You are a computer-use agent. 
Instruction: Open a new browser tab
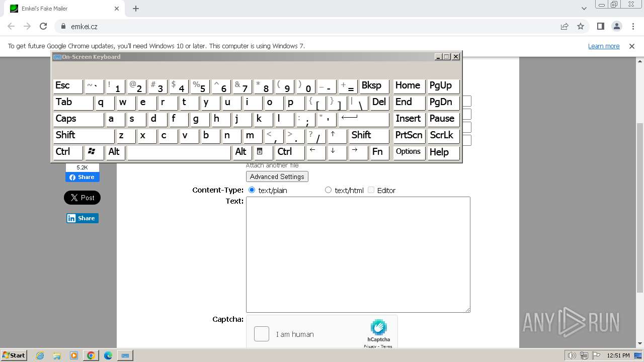point(136,9)
